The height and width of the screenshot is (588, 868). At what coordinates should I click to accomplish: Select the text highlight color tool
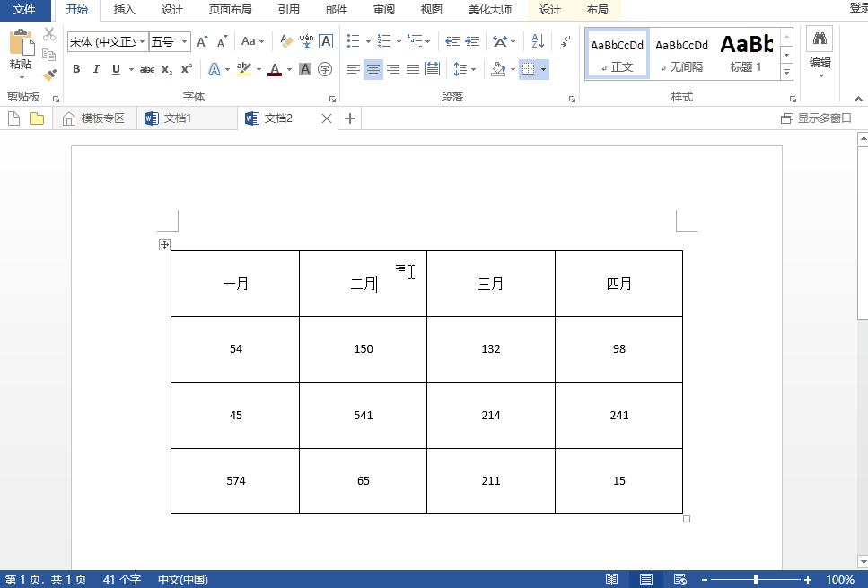pos(244,69)
